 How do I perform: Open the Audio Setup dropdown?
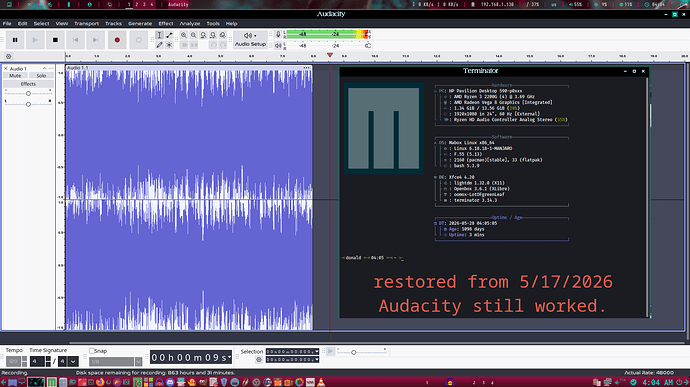click(250, 40)
